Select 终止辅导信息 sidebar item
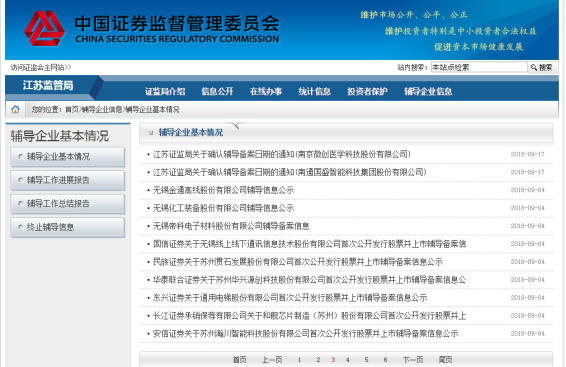This screenshot has height=367, width=566. click(x=68, y=227)
